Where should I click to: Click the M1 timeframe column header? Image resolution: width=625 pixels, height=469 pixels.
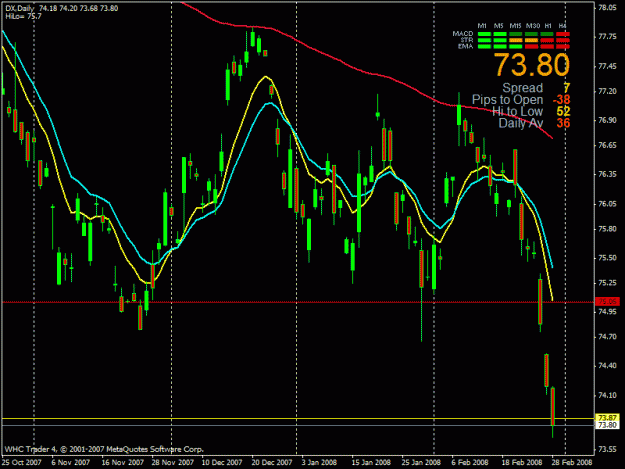[482, 26]
